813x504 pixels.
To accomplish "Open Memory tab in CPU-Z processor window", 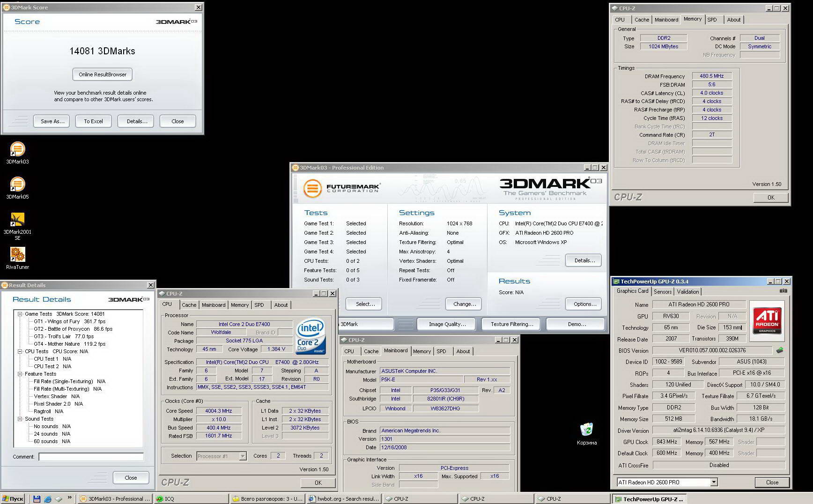I will 240,305.
